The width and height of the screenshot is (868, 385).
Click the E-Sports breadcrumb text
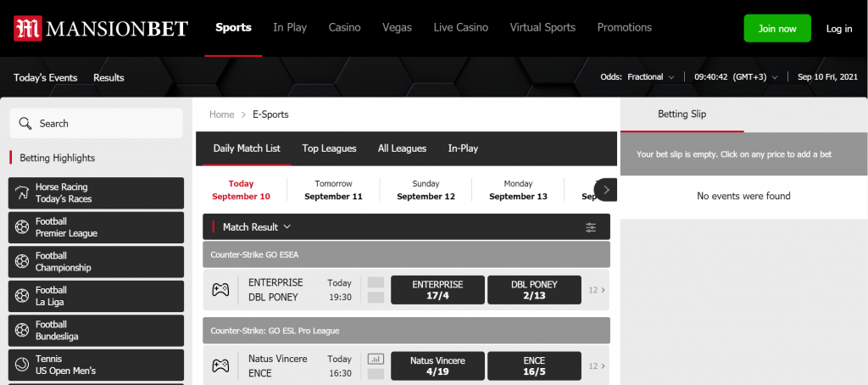270,114
